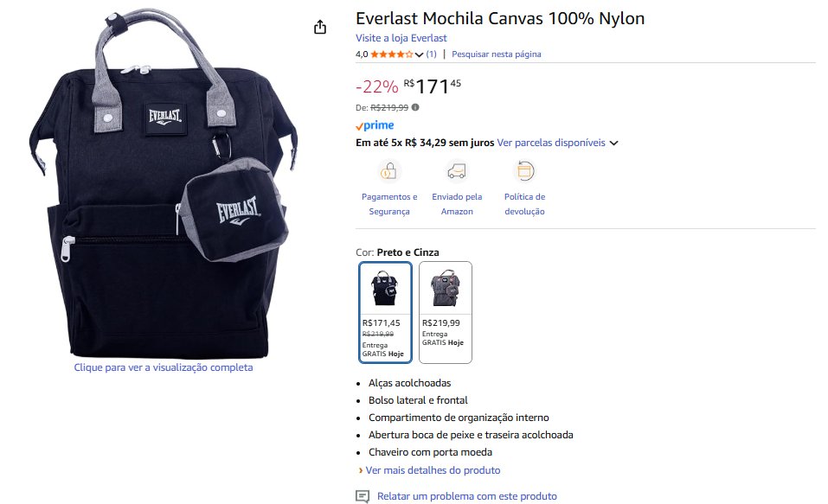Click the star rating icons
828x504 pixels.
[392, 54]
